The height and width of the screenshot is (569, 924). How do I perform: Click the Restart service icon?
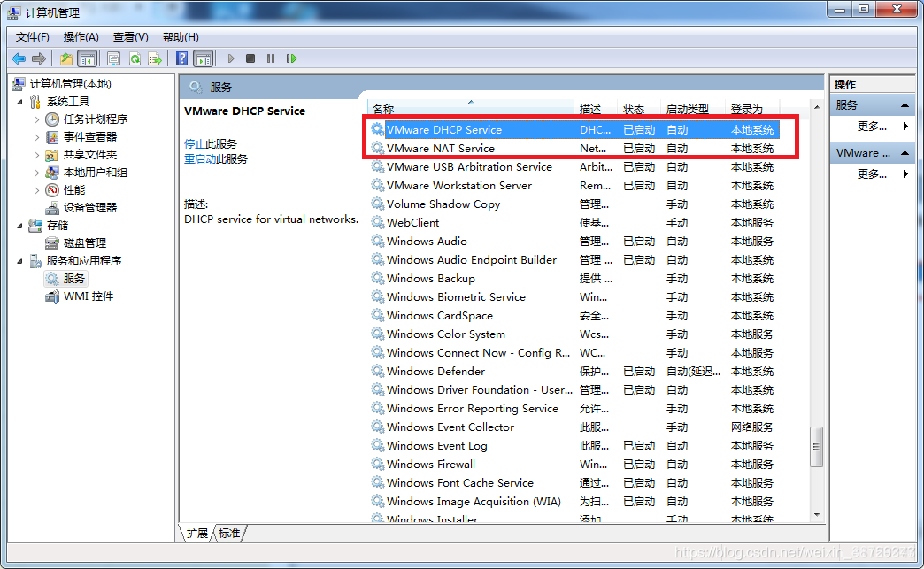[291, 58]
